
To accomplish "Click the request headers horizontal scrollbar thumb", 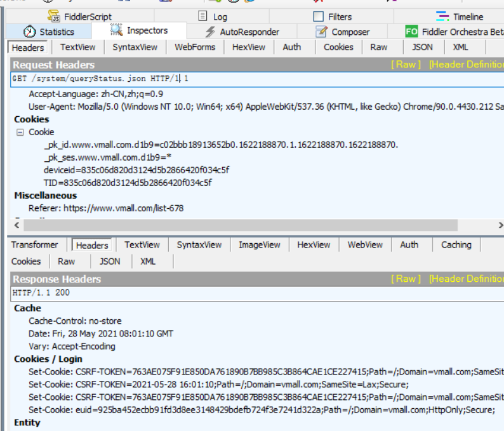I will 241,225.
